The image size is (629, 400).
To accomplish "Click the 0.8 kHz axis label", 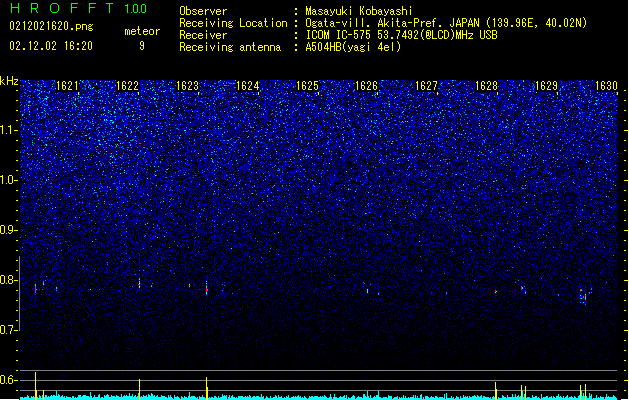I will click(x=9, y=280).
